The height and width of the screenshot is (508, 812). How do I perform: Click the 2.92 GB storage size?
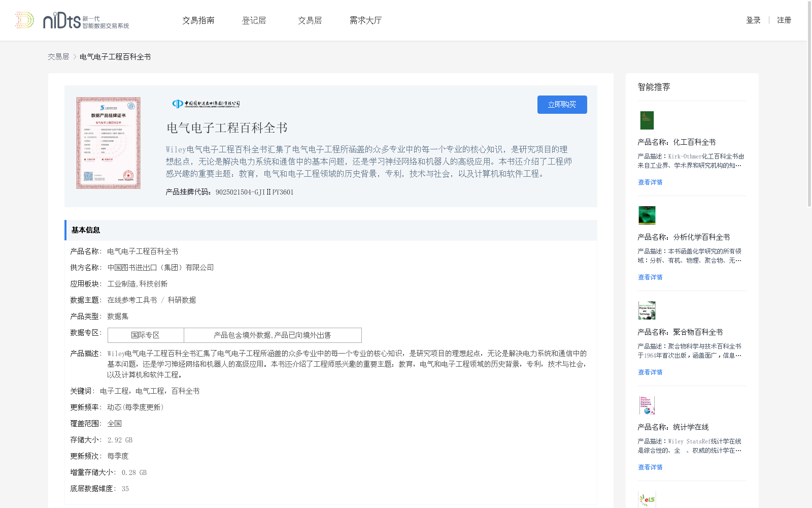click(x=120, y=440)
